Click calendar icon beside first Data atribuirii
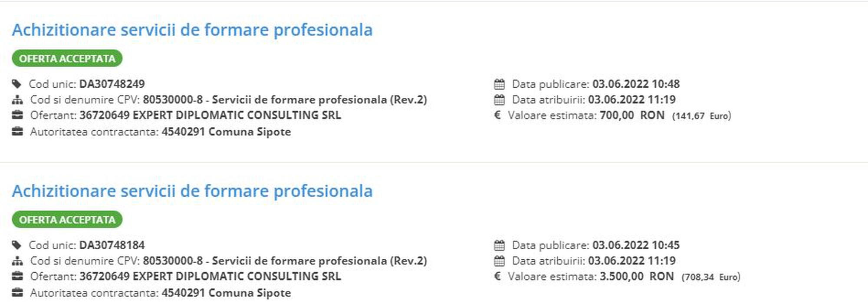 [500, 100]
